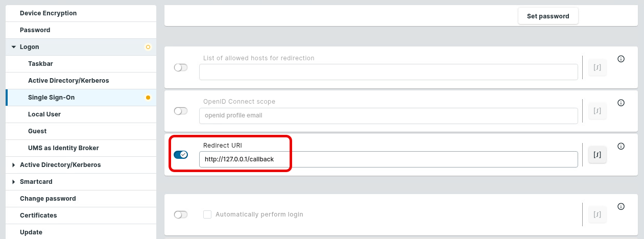
Task: Expand the Smartcard section
Action: (14, 182)
